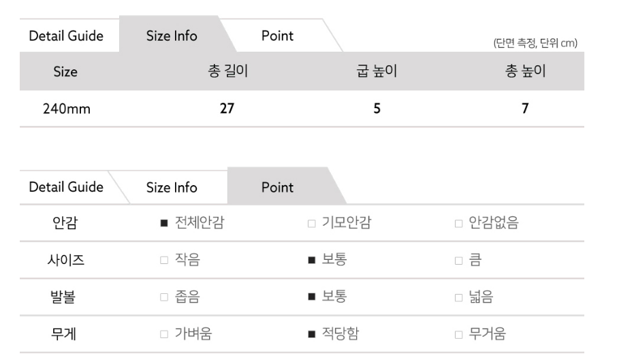This screenshot has width=634, height=364.
Task: Toggle 보통 checkbox in 발볼 row
Action: (x=311, y=297)
